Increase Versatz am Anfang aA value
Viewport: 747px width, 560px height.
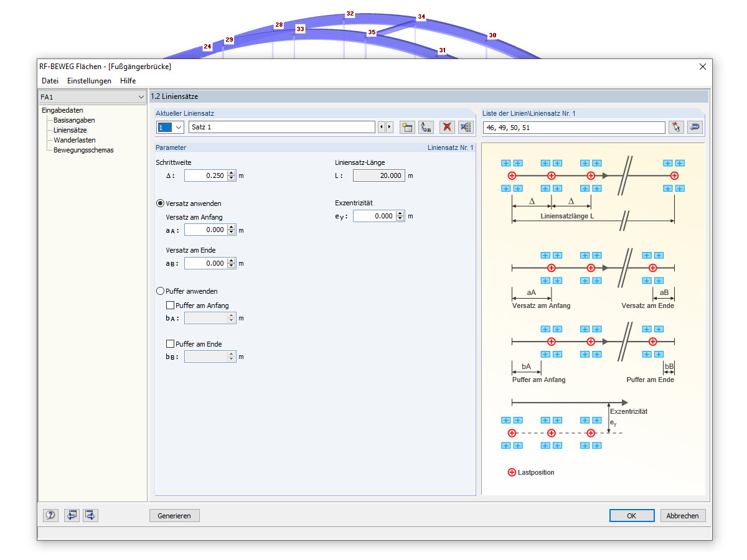[x=232, y=227]
